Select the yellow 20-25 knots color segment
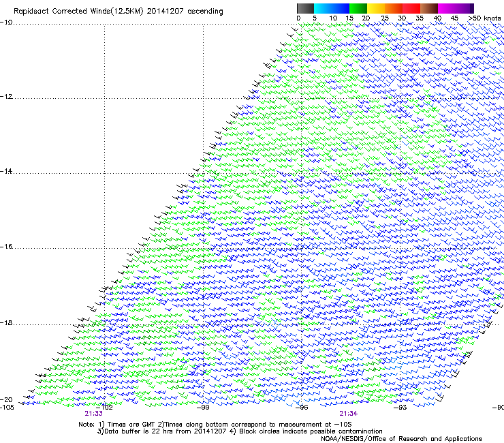Viewport: 504px width, 443px height. pos(376,8)
